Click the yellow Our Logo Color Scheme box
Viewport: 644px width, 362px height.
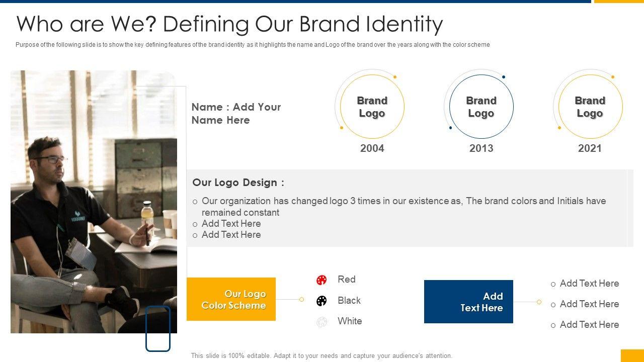231,299
